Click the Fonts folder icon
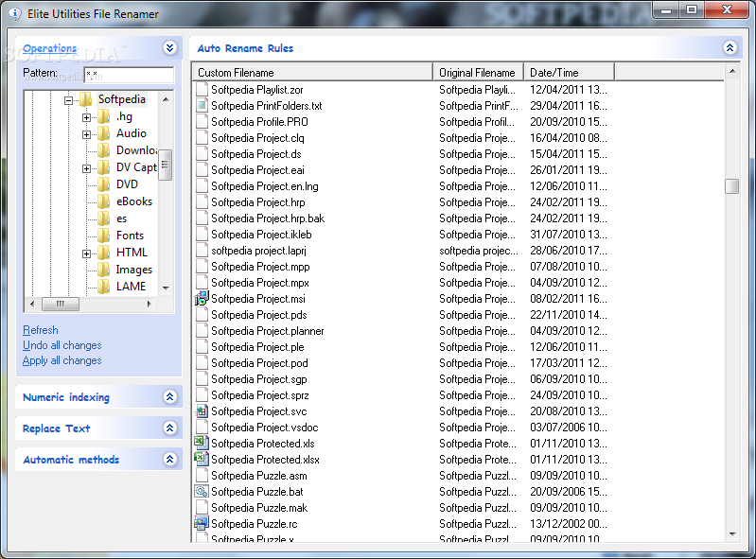The width and height of the screenshot is (756, 559). tap(104, 236)
